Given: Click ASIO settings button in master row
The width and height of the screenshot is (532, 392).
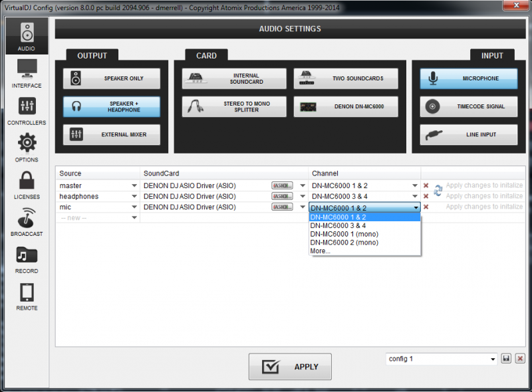Looking at the screenshot, I should 282,185.
